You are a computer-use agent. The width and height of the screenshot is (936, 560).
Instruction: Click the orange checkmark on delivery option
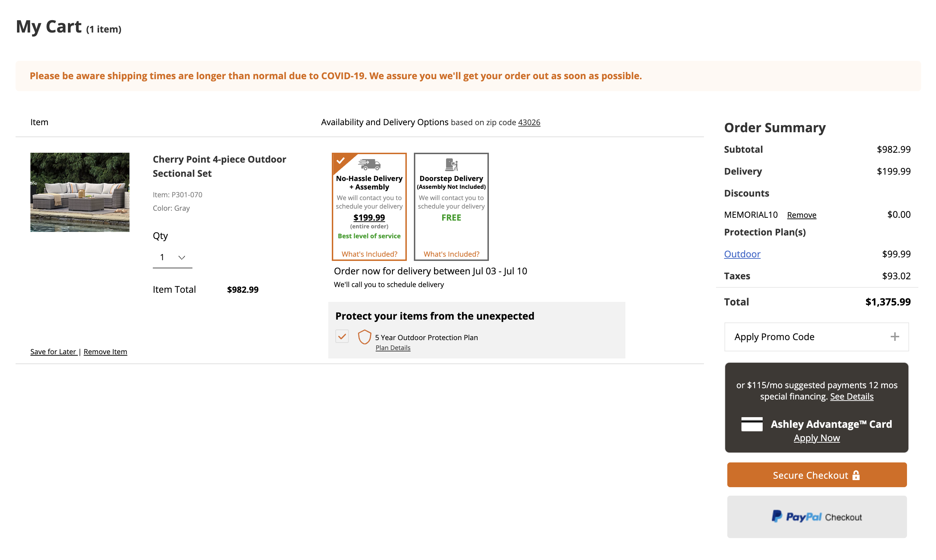tap(341, 161)
